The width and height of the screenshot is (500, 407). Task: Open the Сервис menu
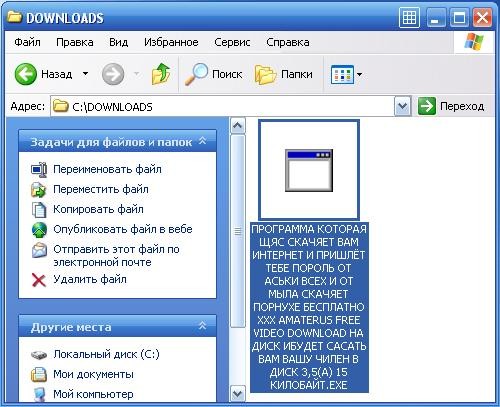click(x=232, y=42)
